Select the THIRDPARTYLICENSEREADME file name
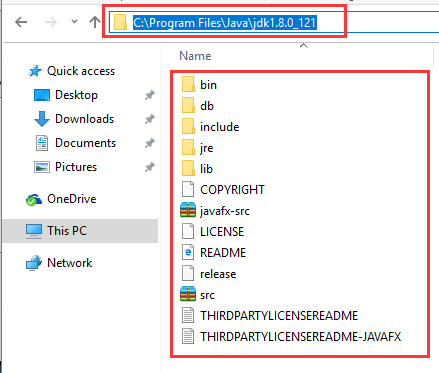 279,316
